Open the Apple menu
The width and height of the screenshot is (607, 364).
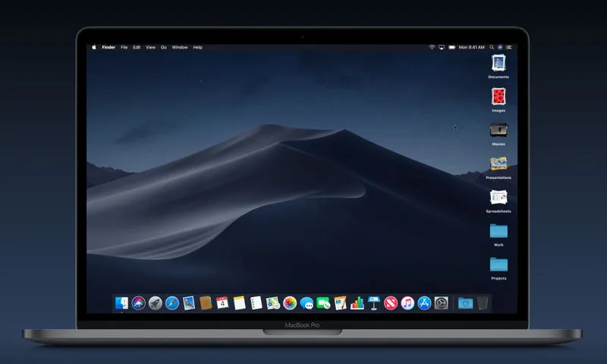click(93, 47)
